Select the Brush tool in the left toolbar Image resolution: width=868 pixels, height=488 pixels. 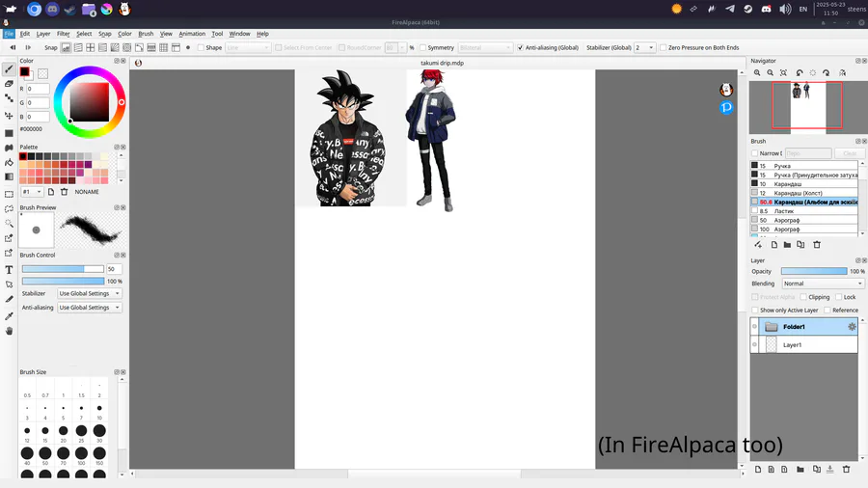pos(9,69)
